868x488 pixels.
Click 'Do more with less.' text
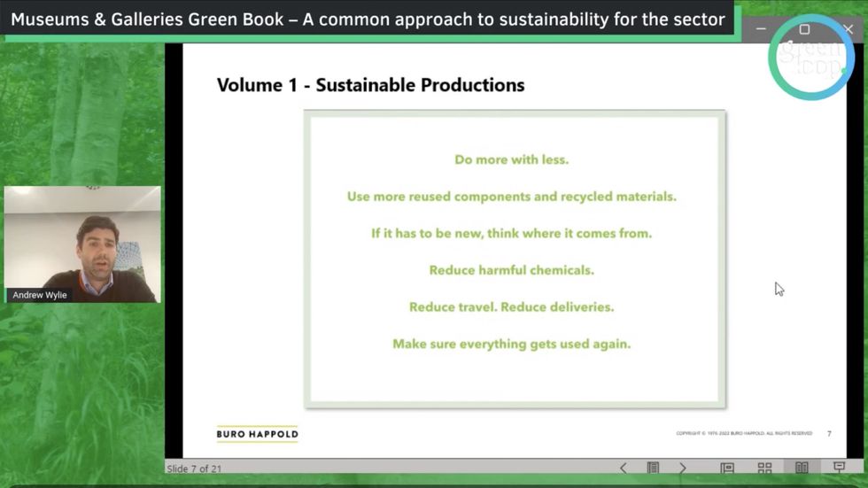[511, 159]
